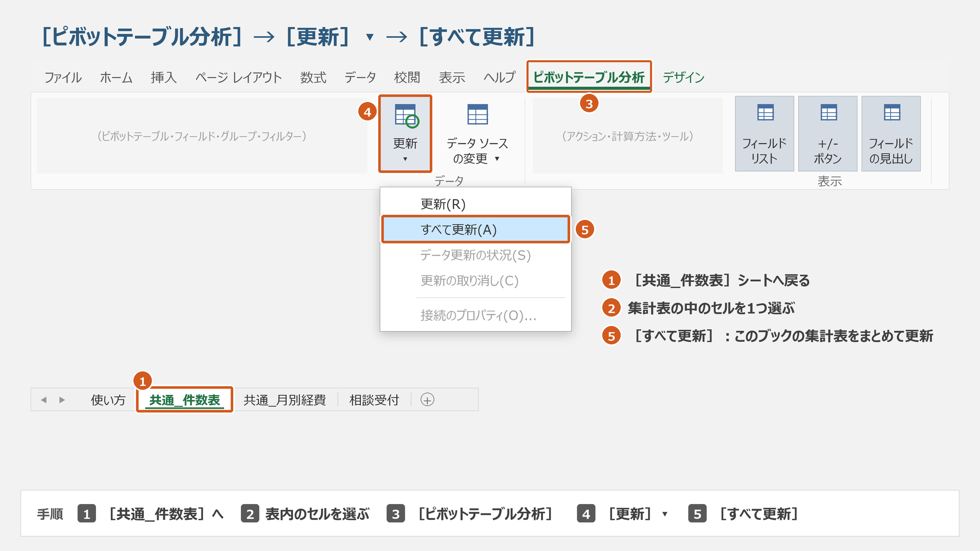Click the next sheet scroll arrow
Image resolution: width=980 pixels, height=551 pixels.
[x=62, y=400]
